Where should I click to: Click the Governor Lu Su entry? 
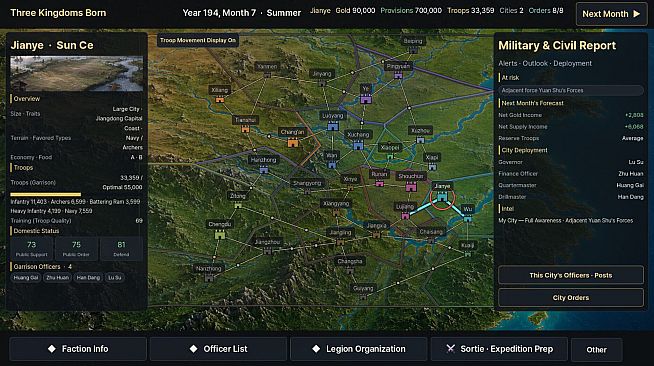(571, 162)
